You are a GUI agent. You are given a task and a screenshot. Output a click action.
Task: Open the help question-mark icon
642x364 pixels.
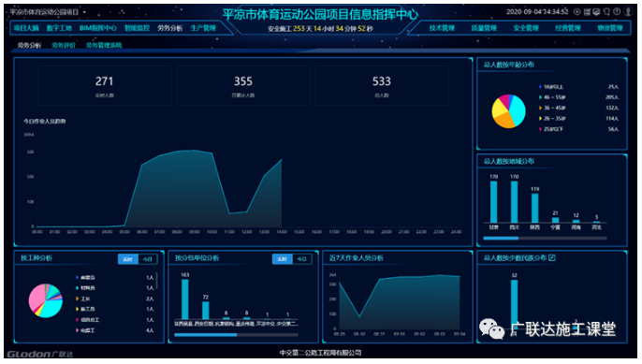617,12
